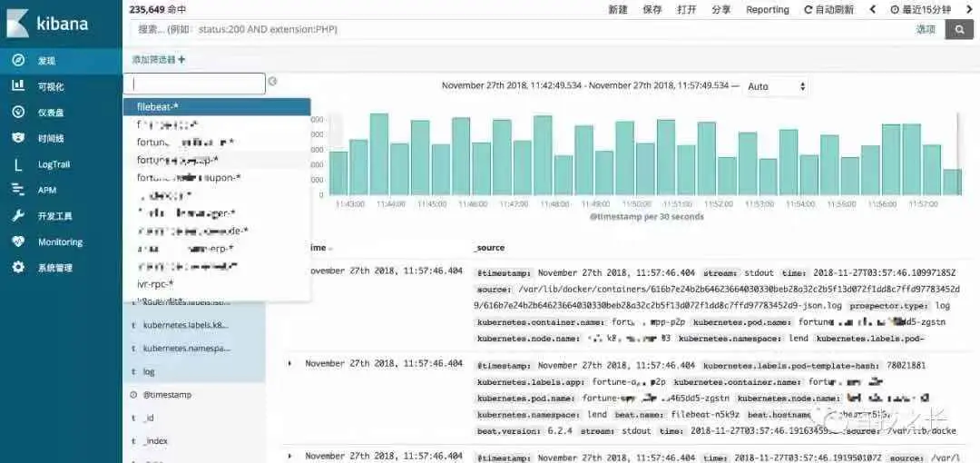The width and height of the screenshot is (980, 463).
Task: Select index pattern filebeat-*
Action: click(x=217, y=107)
